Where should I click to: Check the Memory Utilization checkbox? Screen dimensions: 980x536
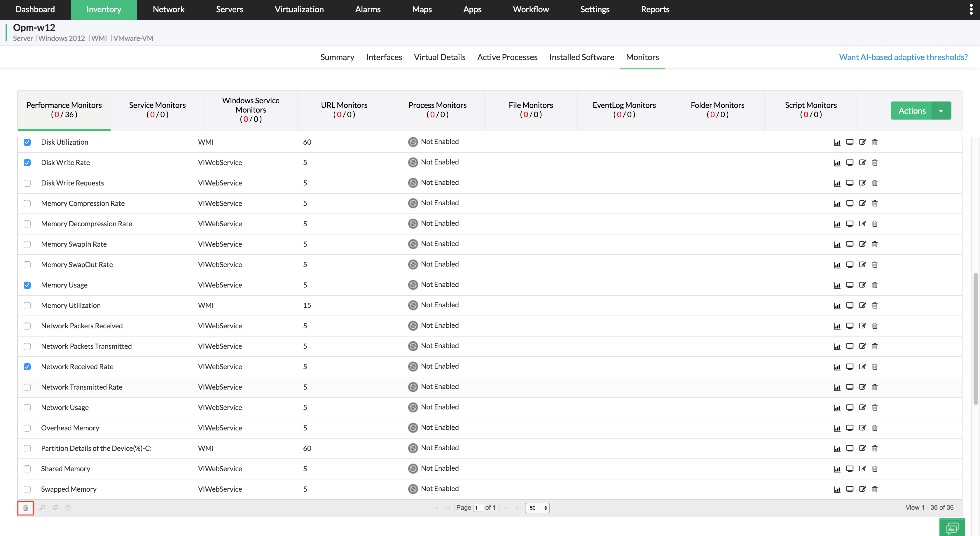(x=27, y=306)
